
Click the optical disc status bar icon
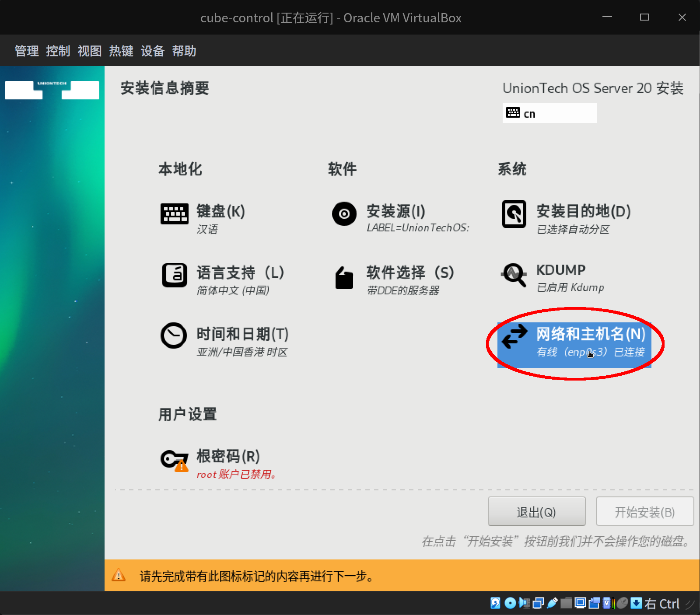click(x=510, y=604)
